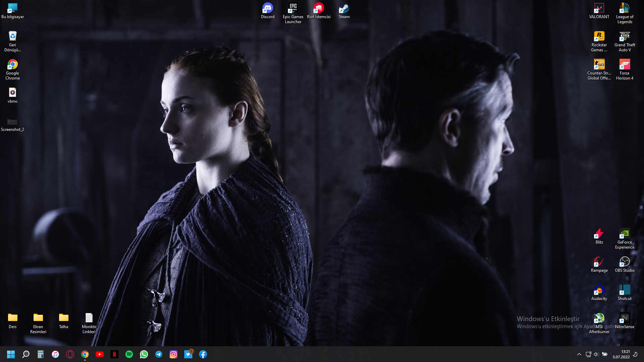Open Facebook from the taskbar

203,354
